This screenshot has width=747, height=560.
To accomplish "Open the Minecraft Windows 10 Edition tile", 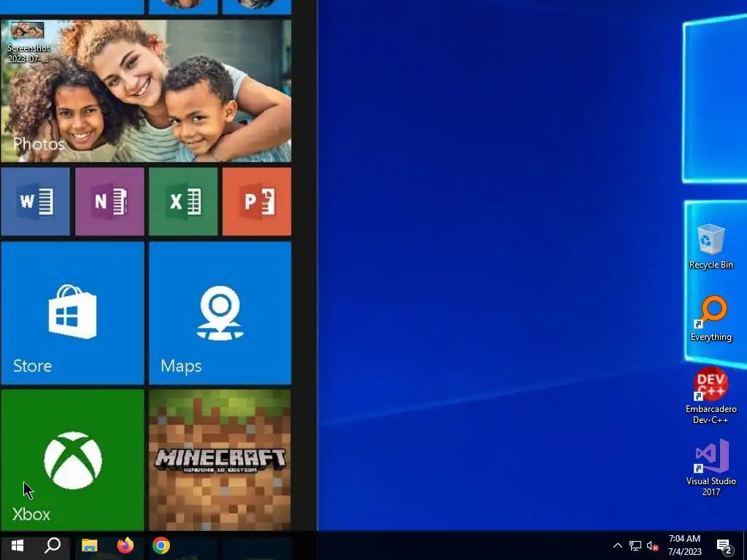I will (220, 460).
